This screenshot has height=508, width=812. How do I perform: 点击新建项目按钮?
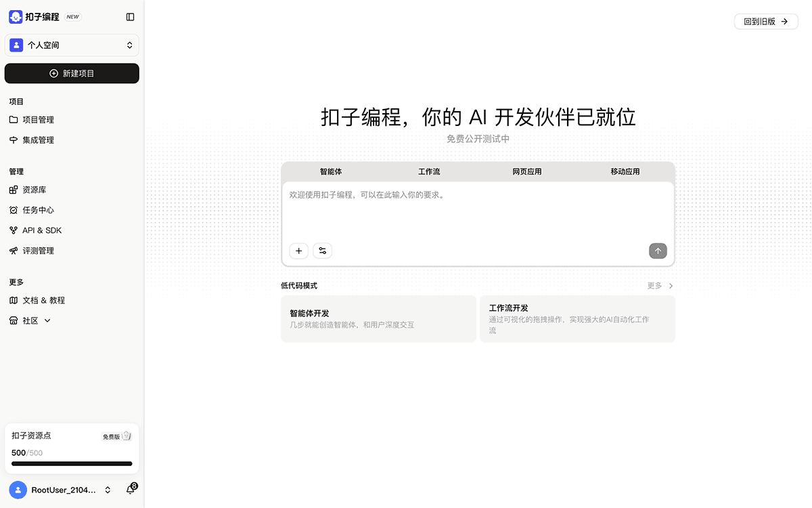[x=72, y=73]
